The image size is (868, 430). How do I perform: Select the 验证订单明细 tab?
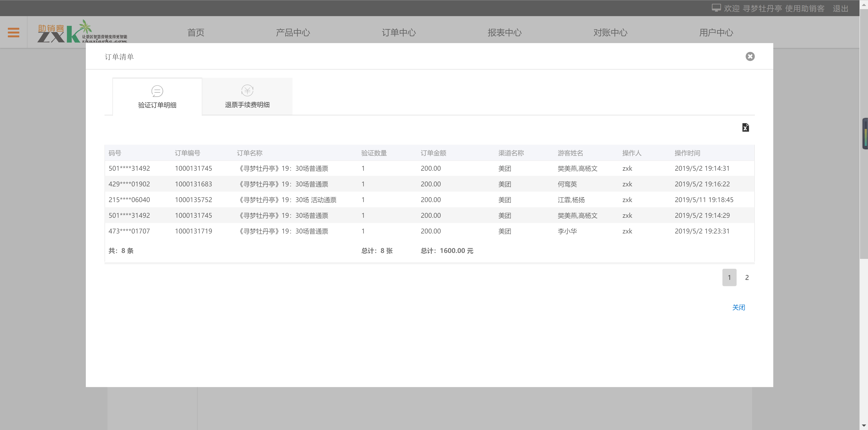click(157, 105)
